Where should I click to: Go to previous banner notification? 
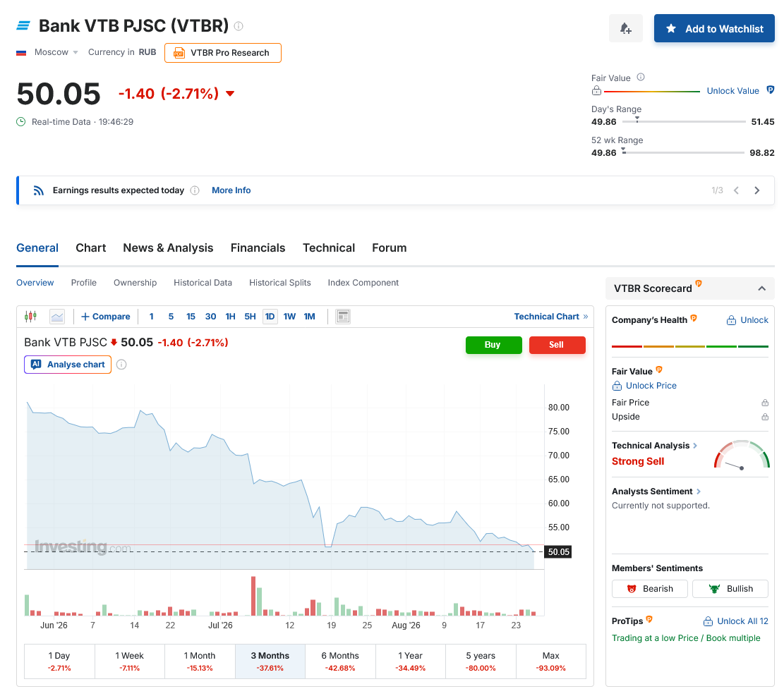pos(736,190)
